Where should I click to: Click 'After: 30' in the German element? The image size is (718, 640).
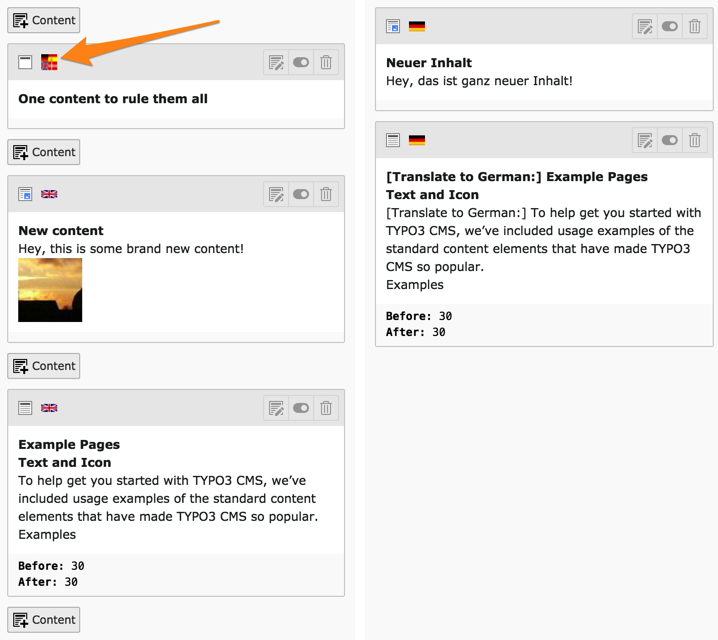pyautogui.click(x=416, y=332)
